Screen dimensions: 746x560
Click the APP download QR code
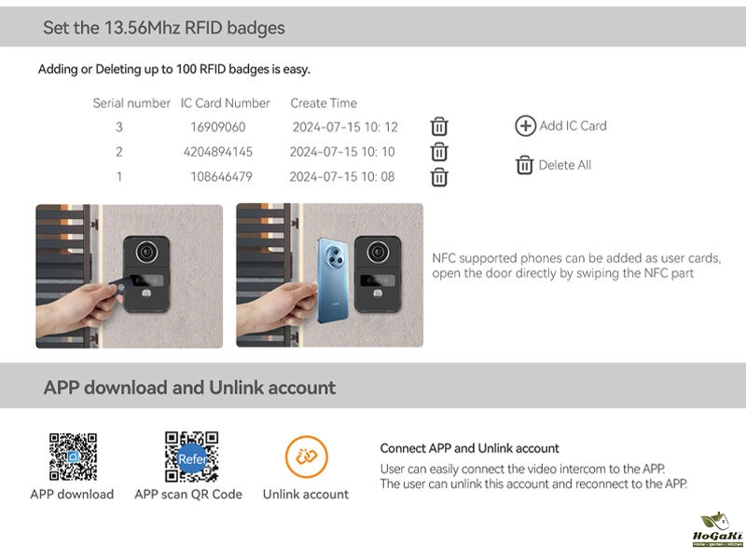pos(73,457)
